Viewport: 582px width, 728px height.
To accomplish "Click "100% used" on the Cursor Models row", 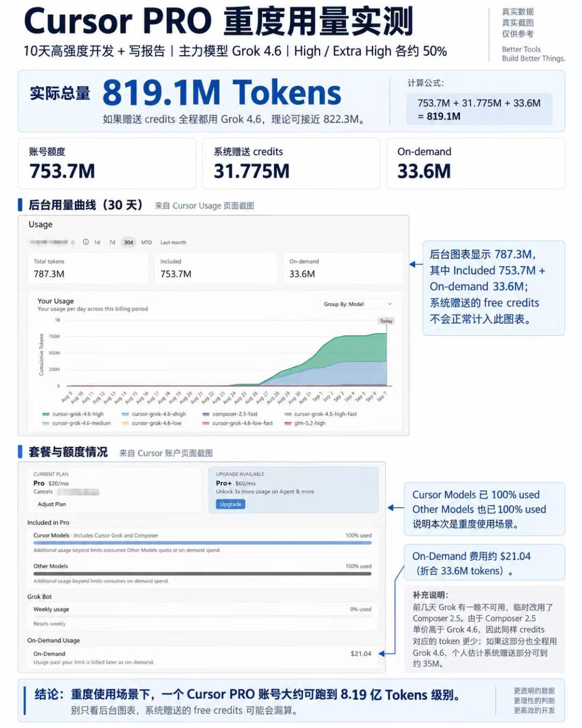I will [x=358, y=535].
